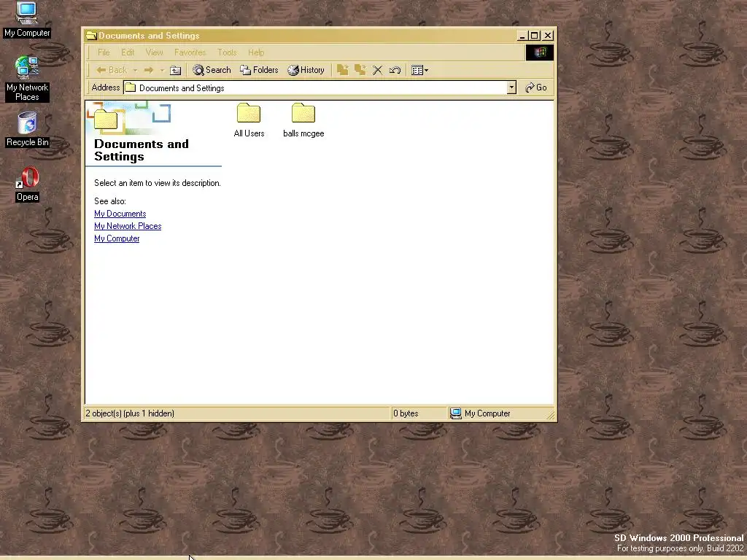Click the Up one level icon

click(175, 70)
